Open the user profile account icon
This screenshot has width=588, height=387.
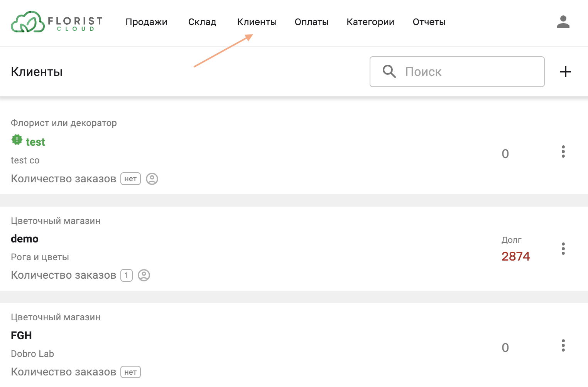click(x=563, y=22)
